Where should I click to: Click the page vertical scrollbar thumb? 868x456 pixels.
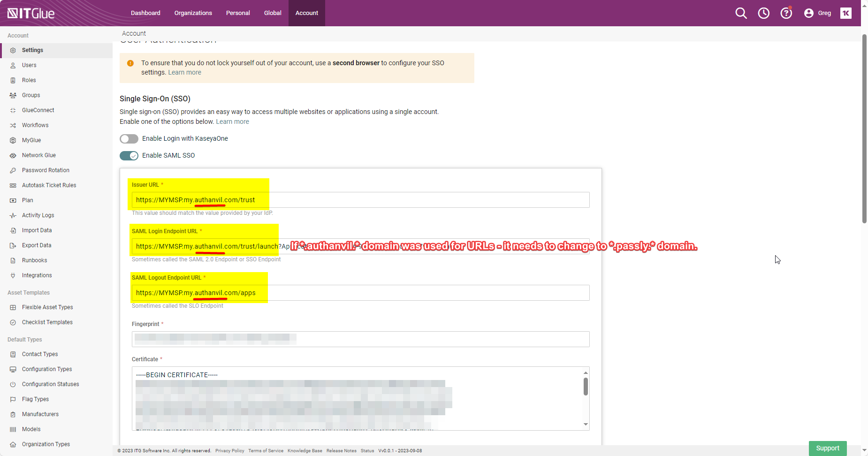864,129
